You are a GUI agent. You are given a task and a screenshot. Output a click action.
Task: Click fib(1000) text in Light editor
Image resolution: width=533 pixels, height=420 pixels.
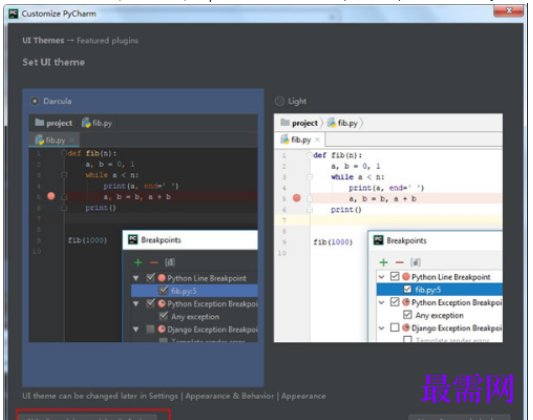[x=333, y=242]
